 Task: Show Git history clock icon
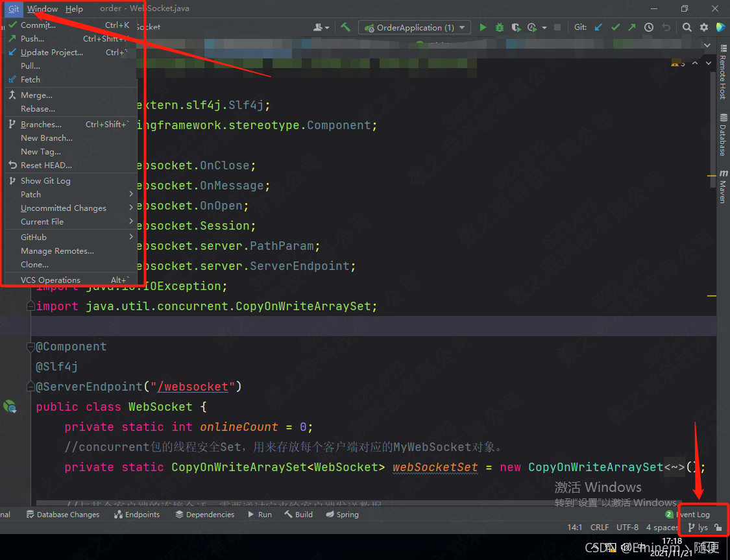[x=648, y=27]
